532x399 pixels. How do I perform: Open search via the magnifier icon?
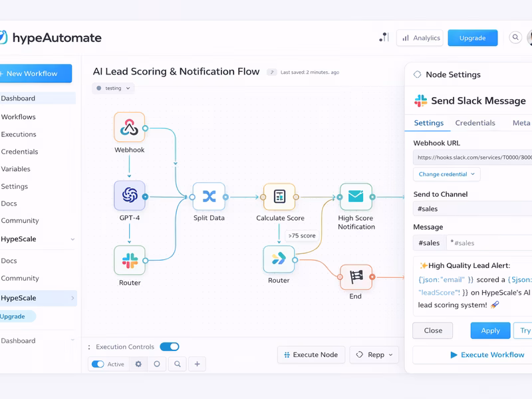515,38
